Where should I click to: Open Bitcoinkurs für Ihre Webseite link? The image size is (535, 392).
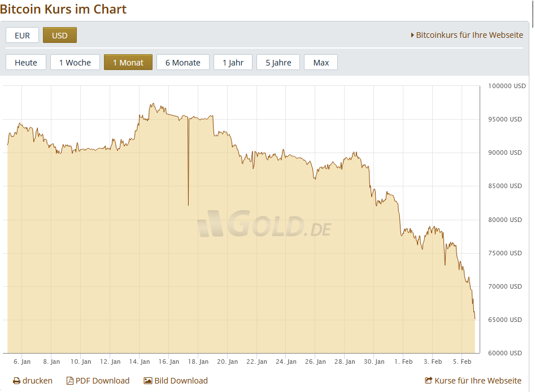click(x=469, y=35)
